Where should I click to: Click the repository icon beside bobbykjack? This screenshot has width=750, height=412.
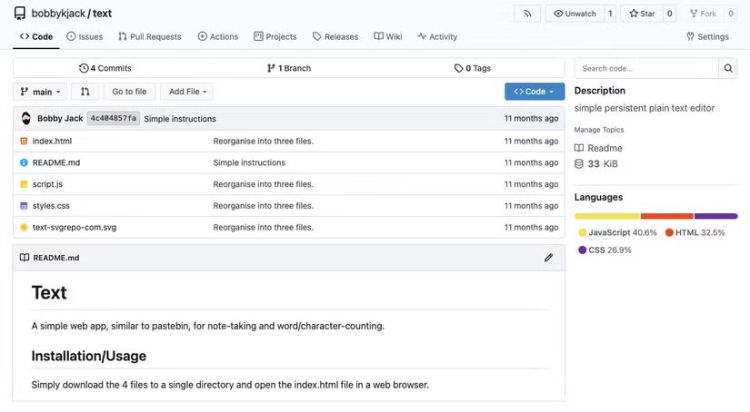tap(20, 14)
